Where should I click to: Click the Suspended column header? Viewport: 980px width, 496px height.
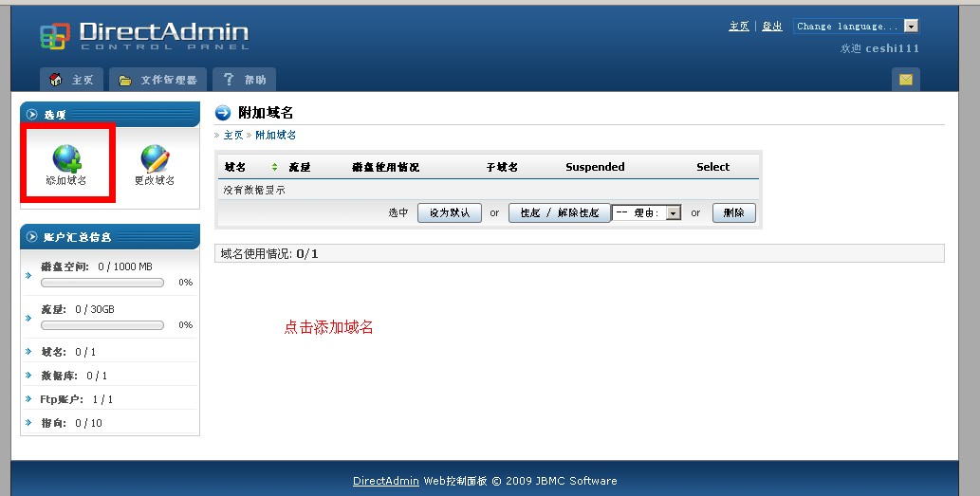(595, 167)
